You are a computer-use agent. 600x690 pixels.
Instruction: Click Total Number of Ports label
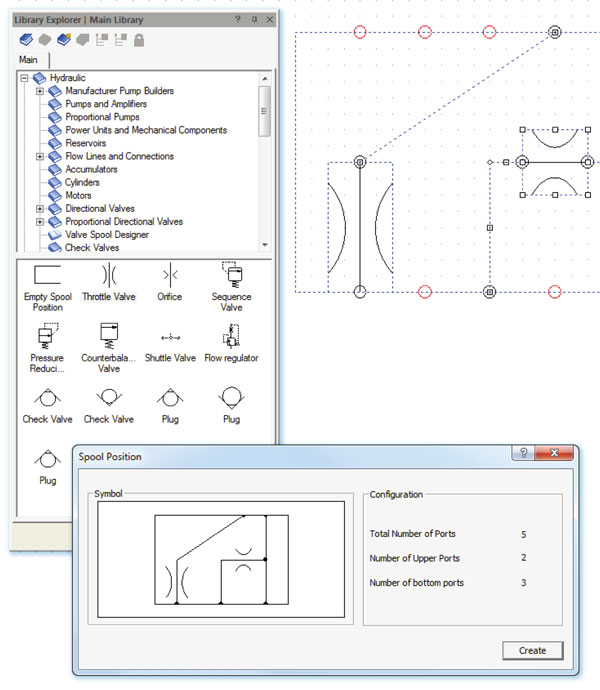[412, 534]
